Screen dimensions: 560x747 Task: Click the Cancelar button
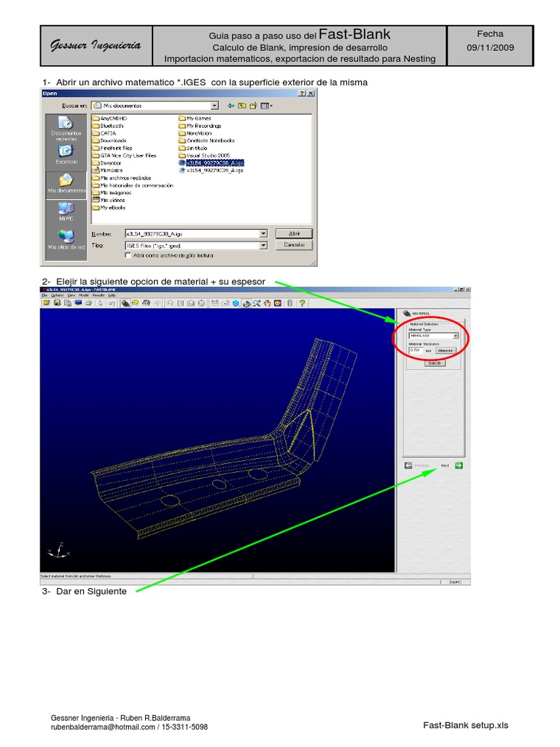coord(294,245)
